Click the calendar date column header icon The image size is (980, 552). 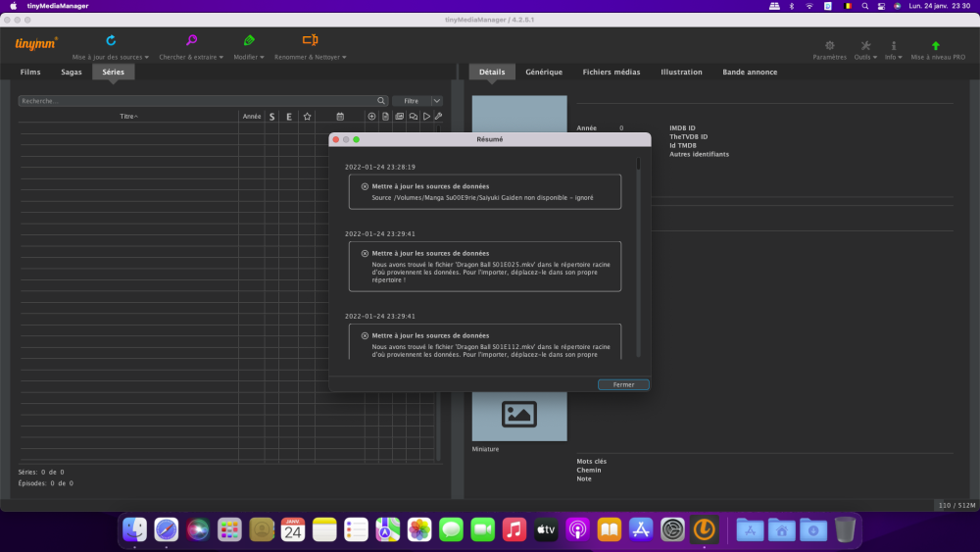[340, 117]
